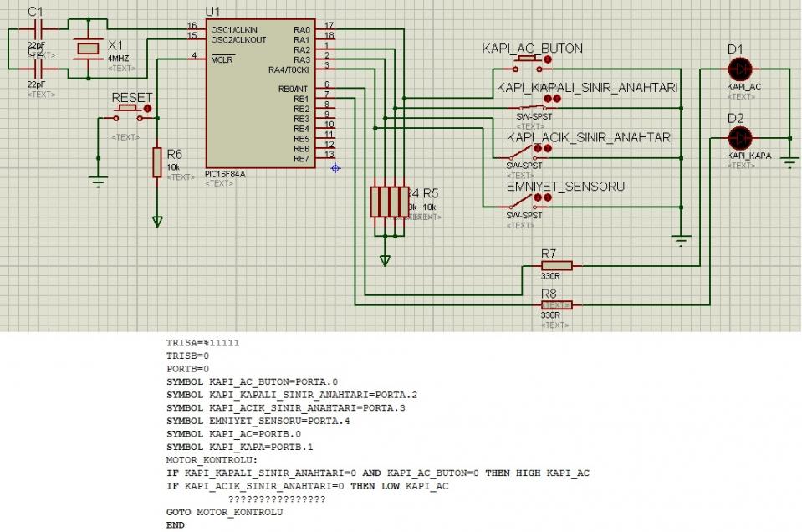802x532 pixels.
Task: Click the TRISA=%11111 code line
Action: pyautogui.click(x=203, y=343)
